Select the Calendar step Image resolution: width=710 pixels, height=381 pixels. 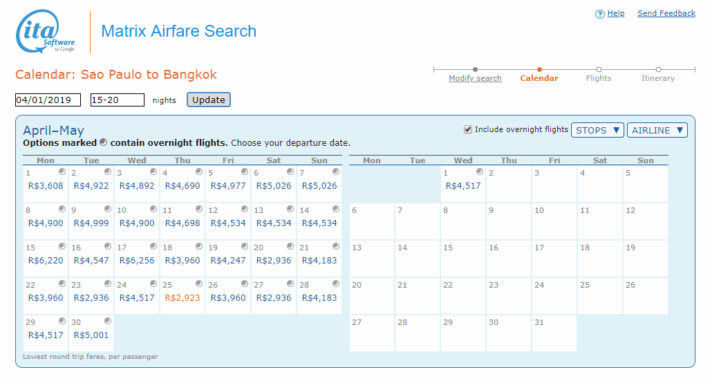[539, 78]
